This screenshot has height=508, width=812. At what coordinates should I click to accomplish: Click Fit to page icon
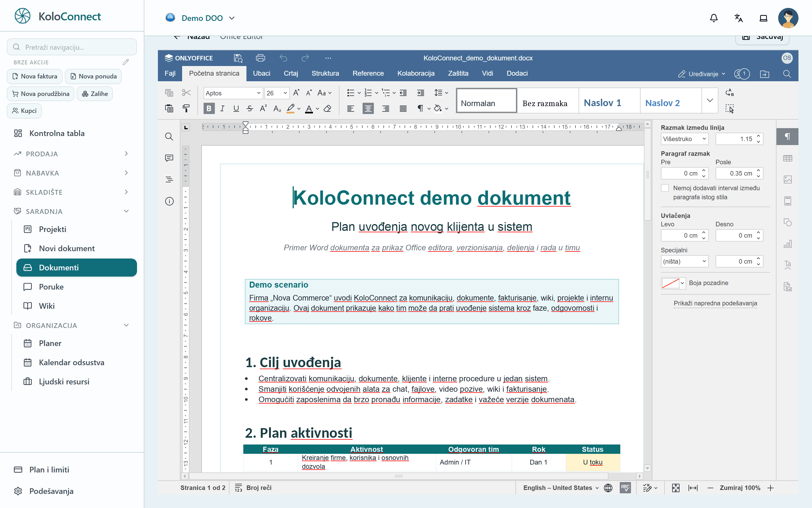point(676,488)
